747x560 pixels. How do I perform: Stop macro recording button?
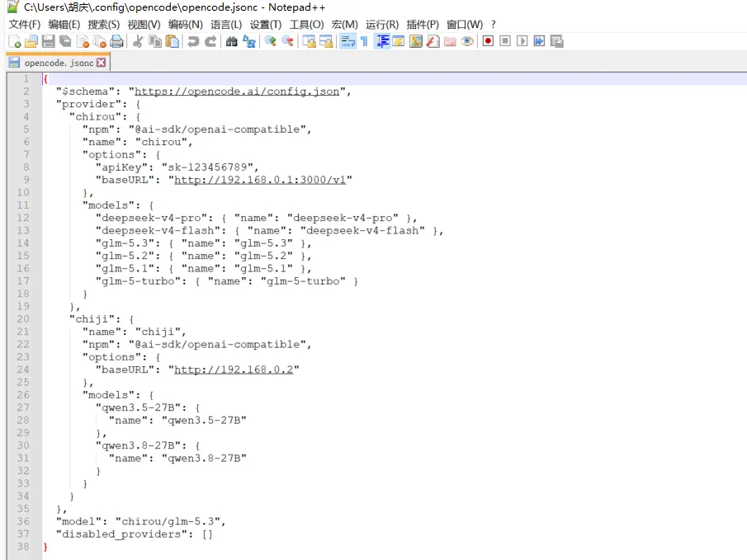(505, 41)
